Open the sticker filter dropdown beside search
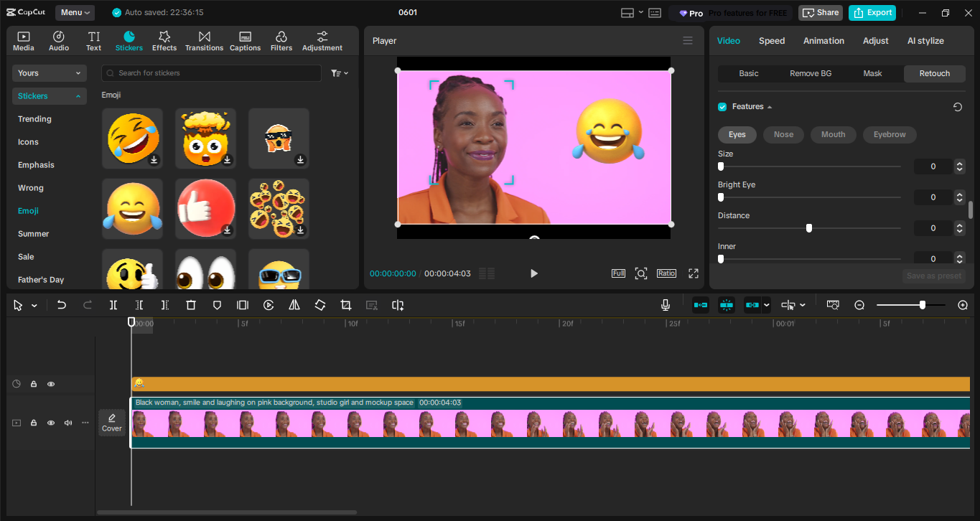The height and width of the screenshot is (521, 980). (x=339, y=73)
